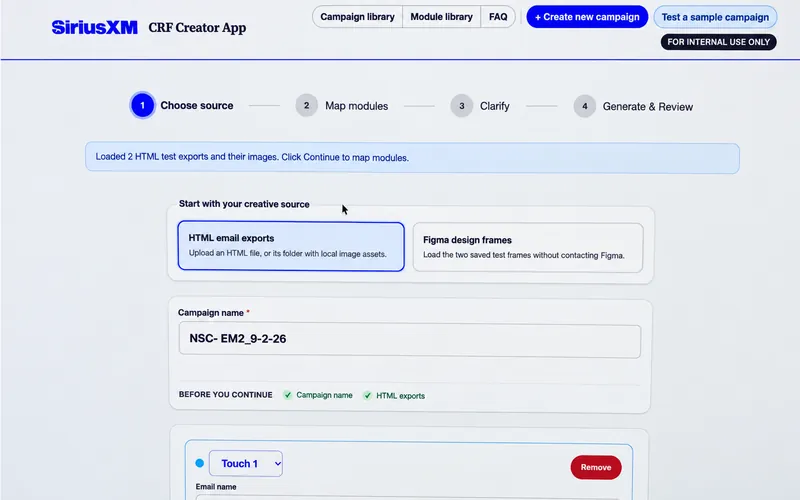This screenshot has height=500, width=800.
Task: Click the CRF Creator App title
Action: coord(197,28)
